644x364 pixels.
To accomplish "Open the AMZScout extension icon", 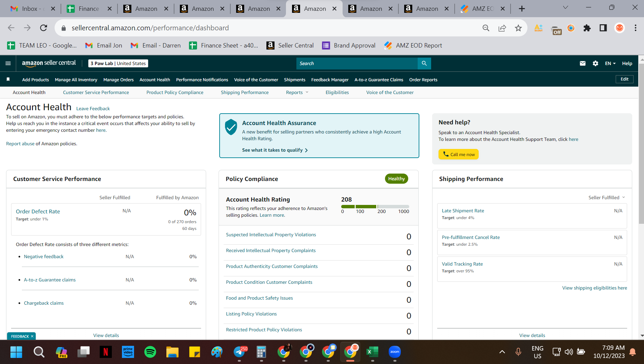I will coord(539,28).
